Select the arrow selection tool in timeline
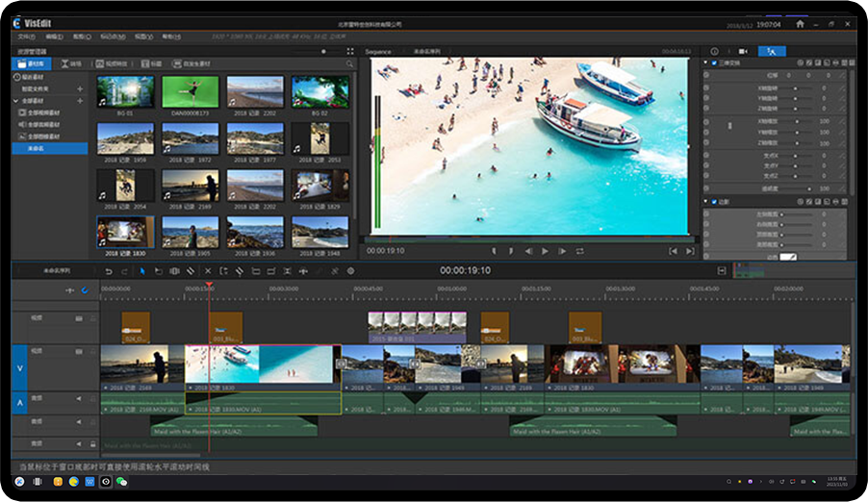This screenshot has width=868, height=502. point(141,271)
